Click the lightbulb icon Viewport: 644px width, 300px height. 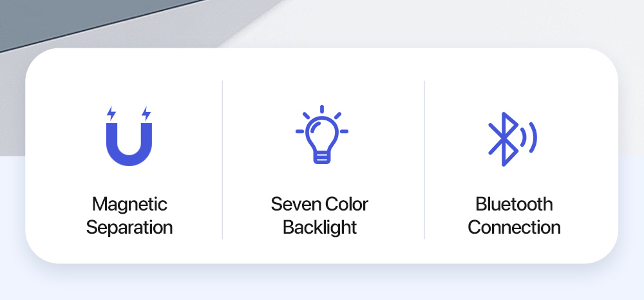pyautogui.click(x=321, y=135)
